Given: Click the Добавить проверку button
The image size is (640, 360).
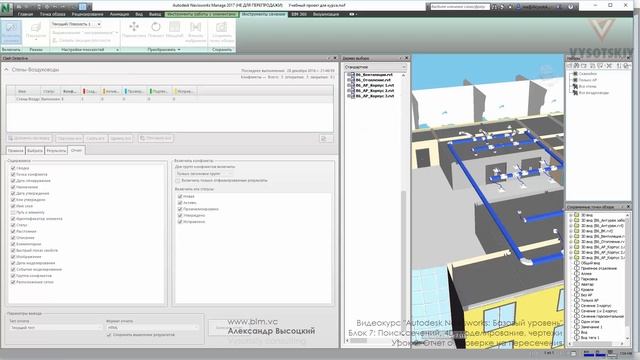Looking at the screenshot, I should click(29, 139).
